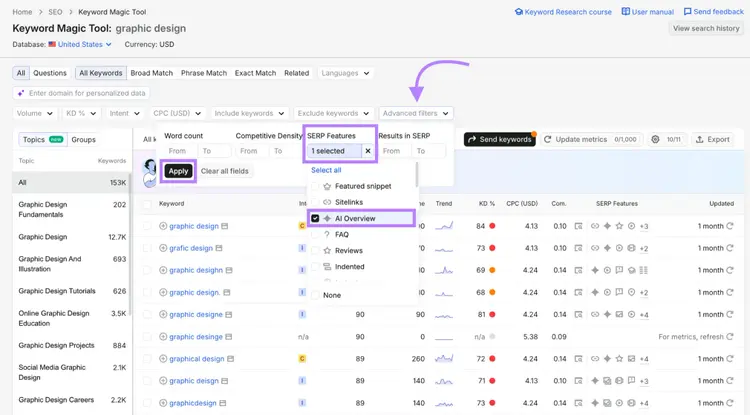Refresh metrics icon in 'graphic design' row
This screenshot has width=750, height=415.
[x=730, y=226]
